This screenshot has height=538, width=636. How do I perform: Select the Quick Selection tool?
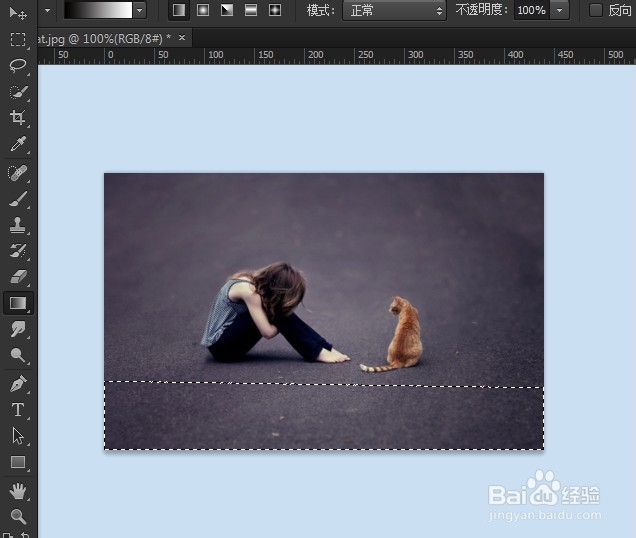18,92
